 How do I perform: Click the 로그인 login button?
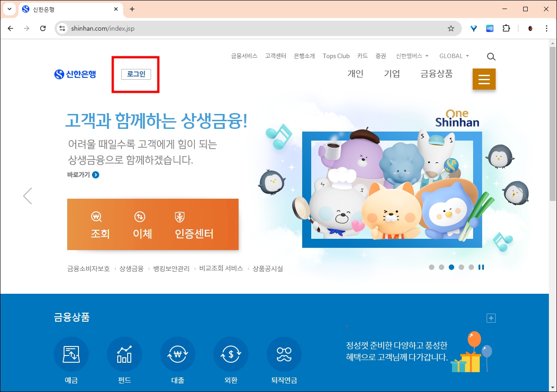(x=135, y=74)
